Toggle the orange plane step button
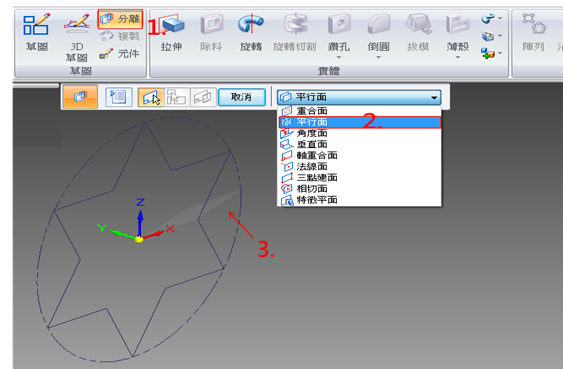563x369 pixels. click(80, 97)
